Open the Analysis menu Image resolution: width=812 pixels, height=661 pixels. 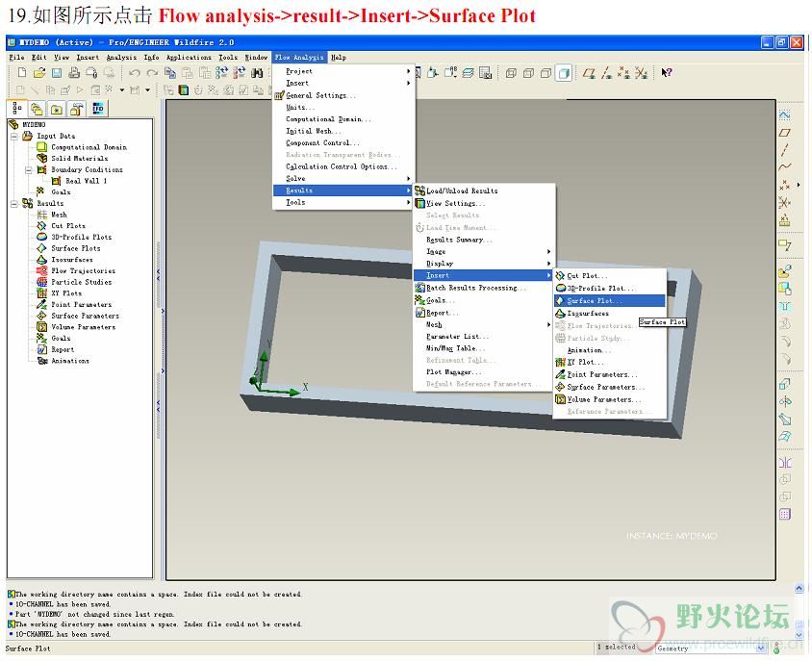121,58
